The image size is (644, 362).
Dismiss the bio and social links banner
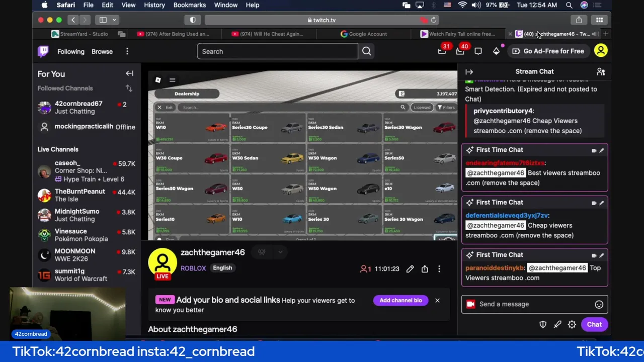pos(437,300)
